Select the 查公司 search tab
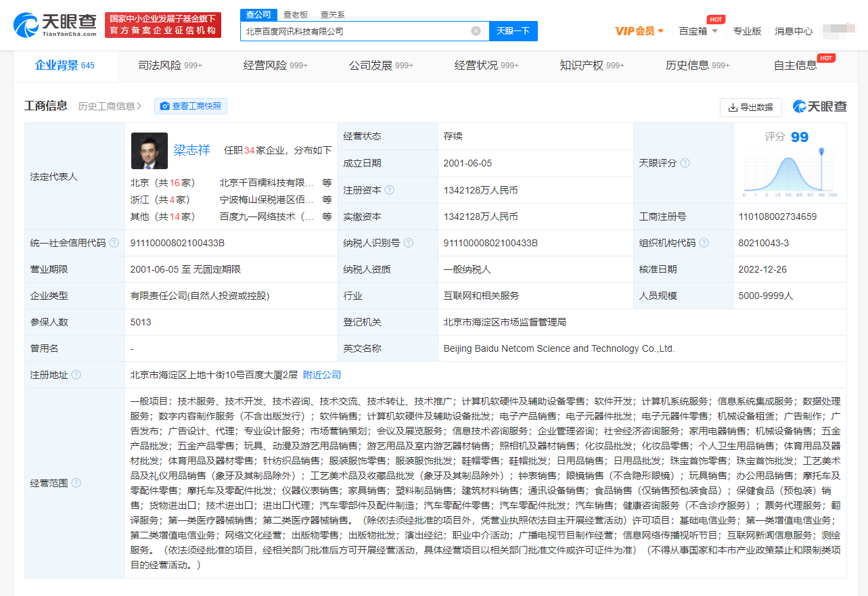Screen dimensions: 868x596 click(x=258, y=14)
